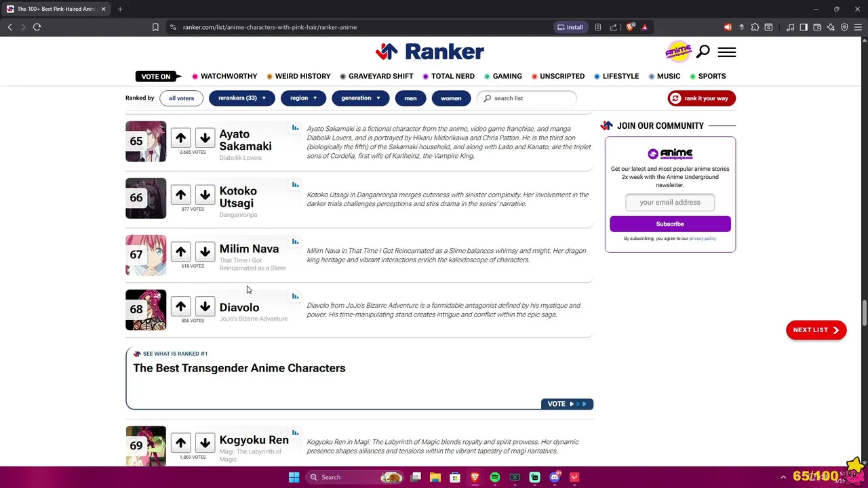Screen dimensions: 868x488
Task: Open the privacy policy link
Action: 703,239
